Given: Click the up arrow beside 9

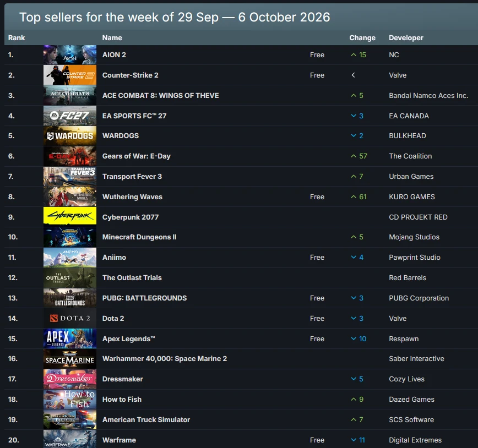Looking at the screenshot, I should click(354, 399).
